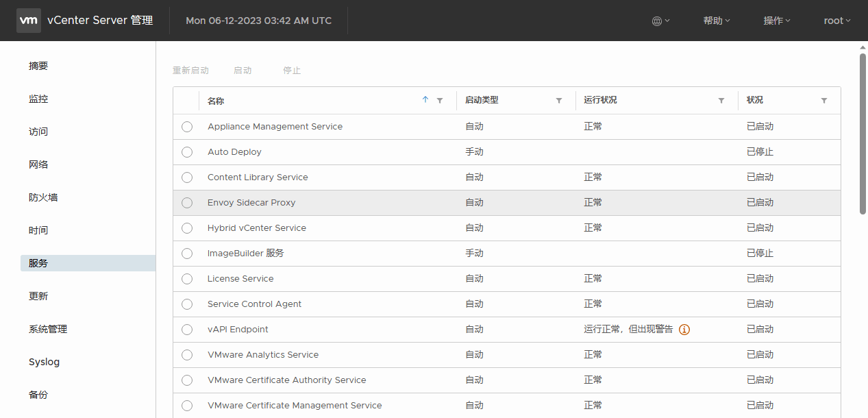Open the root user dropdown
Image resolution: width=868 pixels, height=418 pixels.
coord(837,21)
